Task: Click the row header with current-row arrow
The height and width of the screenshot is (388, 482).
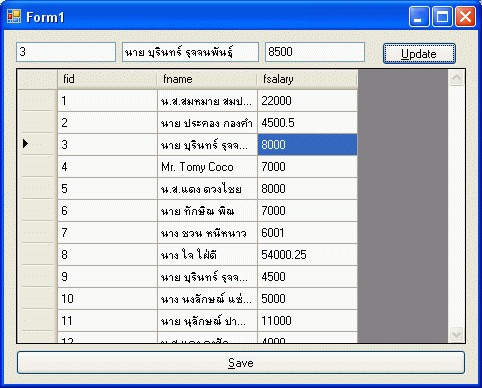Action: click(37, 145)
